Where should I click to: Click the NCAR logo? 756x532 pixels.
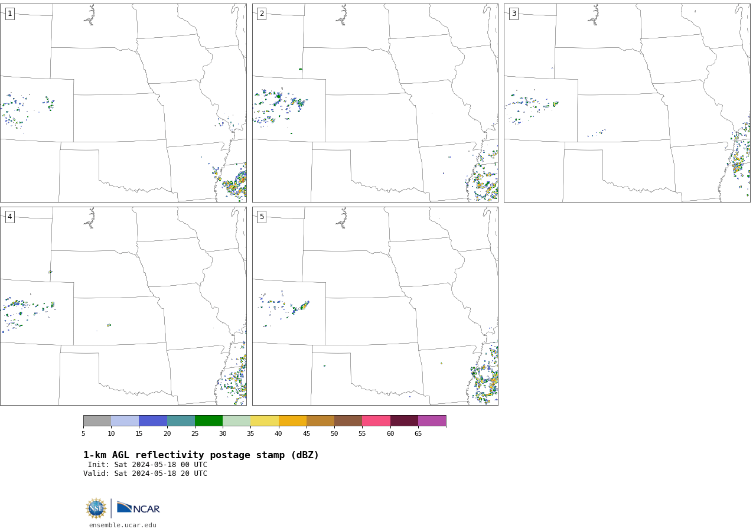138,508
